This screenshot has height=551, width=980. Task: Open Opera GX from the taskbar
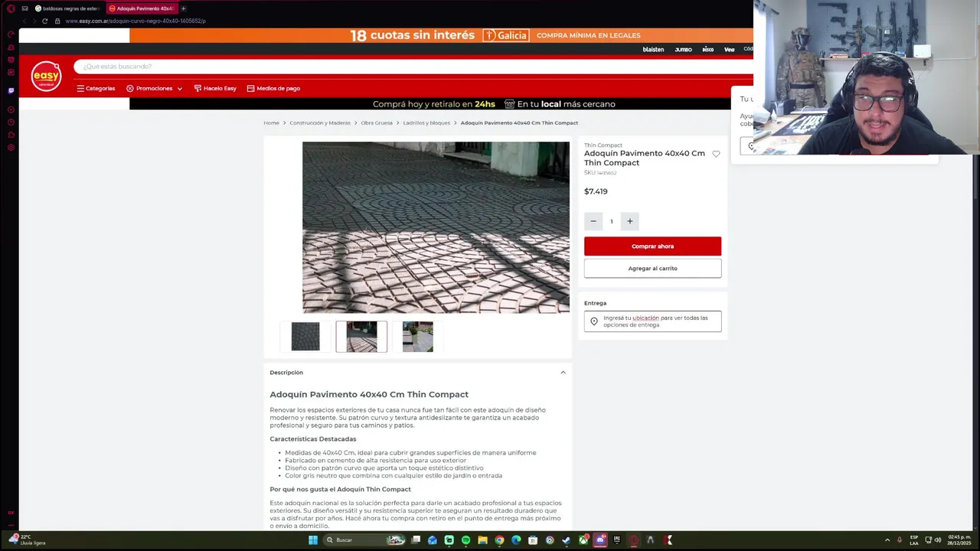[634, 540]
